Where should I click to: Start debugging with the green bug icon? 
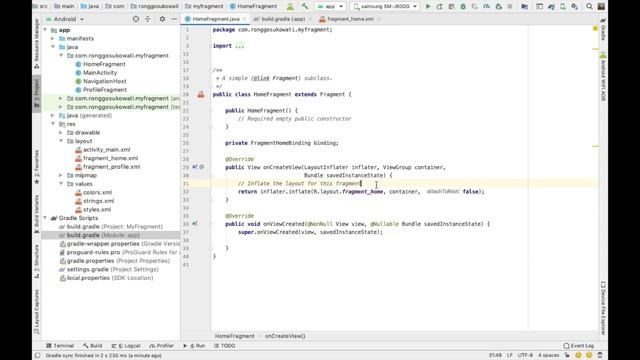click(x=463, y=7)
